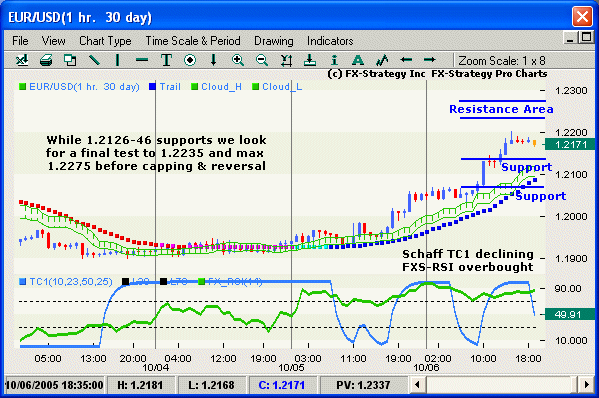Toggle the Cloud_H legend marker

(194, 87)
